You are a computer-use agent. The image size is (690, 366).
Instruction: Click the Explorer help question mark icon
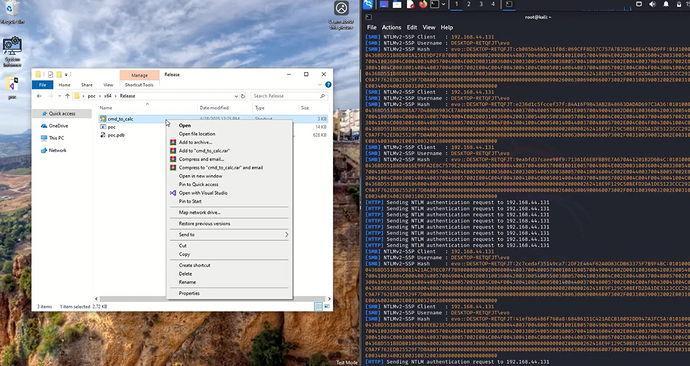point(328,84)
